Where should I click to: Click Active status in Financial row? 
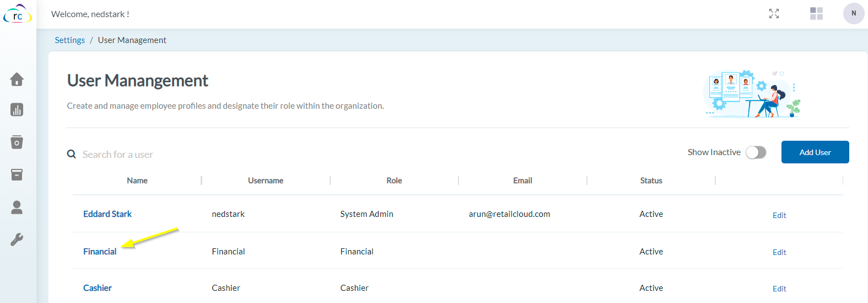click(651, 252)
